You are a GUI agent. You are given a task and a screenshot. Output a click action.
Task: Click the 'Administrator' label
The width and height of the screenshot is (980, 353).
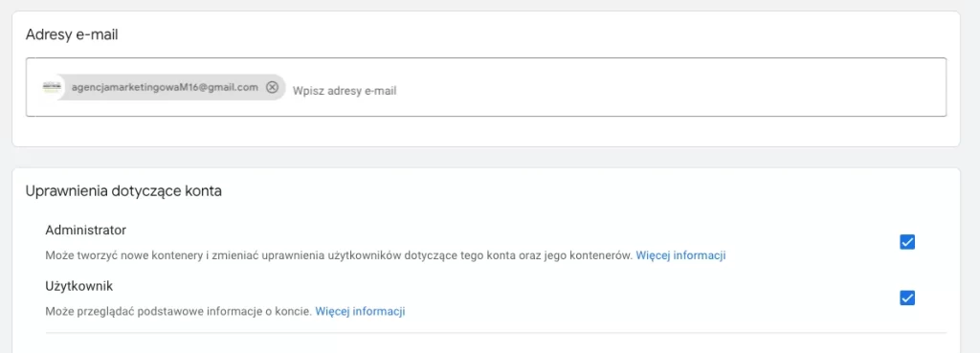coord(85,230)
